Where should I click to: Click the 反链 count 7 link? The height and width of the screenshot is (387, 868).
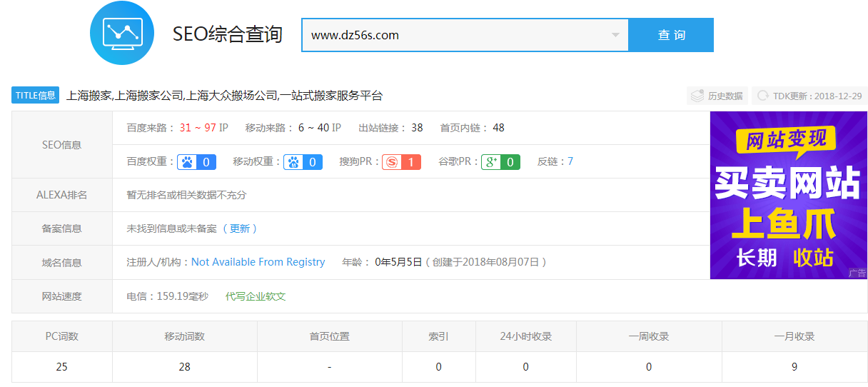coord(570,161)
